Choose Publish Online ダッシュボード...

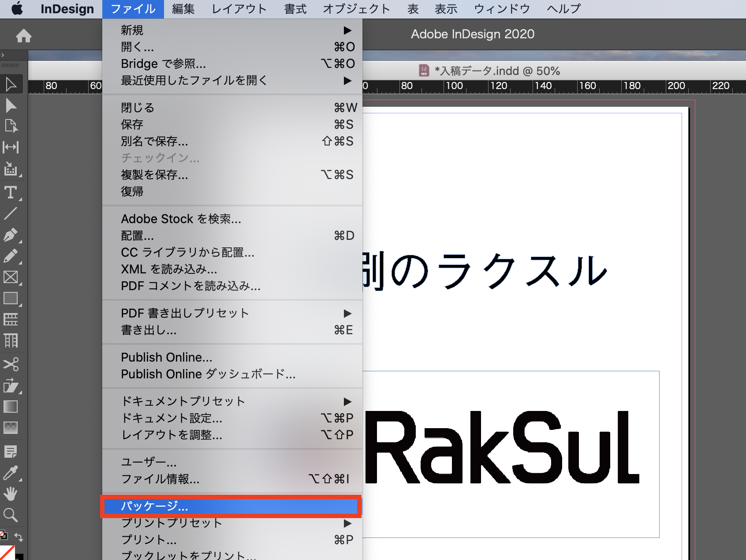point(232,374)
